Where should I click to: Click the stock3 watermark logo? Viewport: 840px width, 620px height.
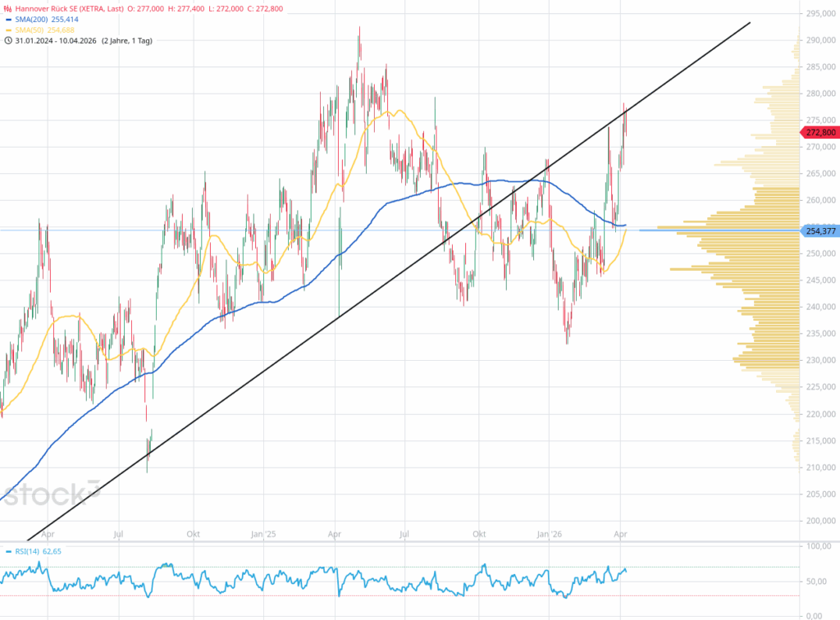pyautogui.click(x=51, y=494)
